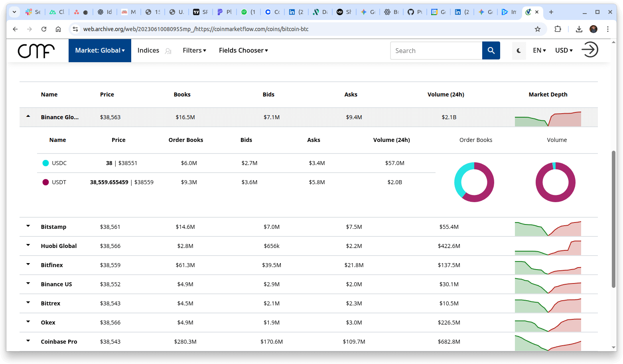623x364 pixels.
Task: Expand the Bitstamp exchange row
Action: (28, 226)
